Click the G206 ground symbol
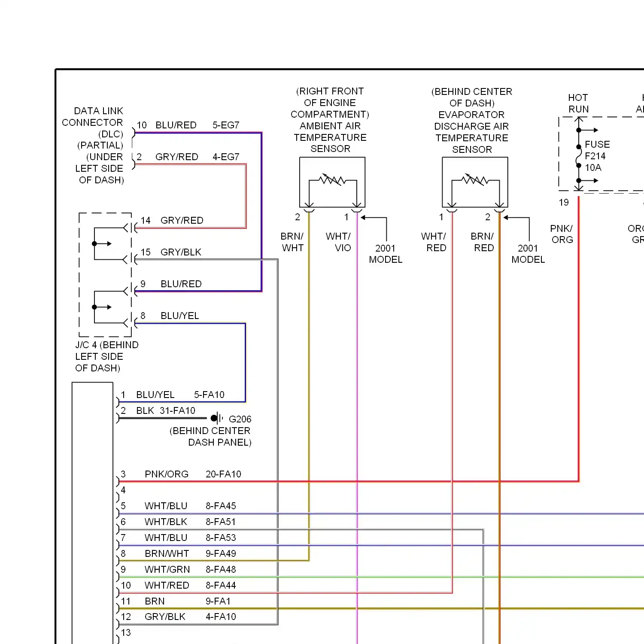The width and height of the screenshot is (644, 644). (x=217, y=418)
